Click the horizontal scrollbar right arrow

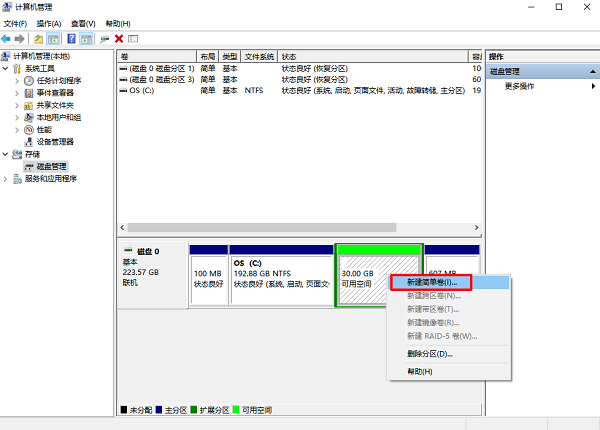[x=476, y=228]
